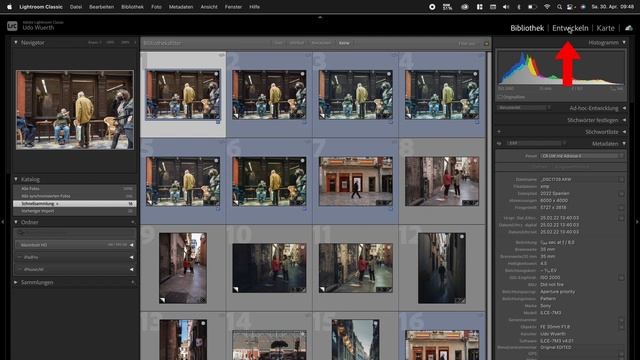Click the virtual copy badge on thumbnail 2

(236, 116)
